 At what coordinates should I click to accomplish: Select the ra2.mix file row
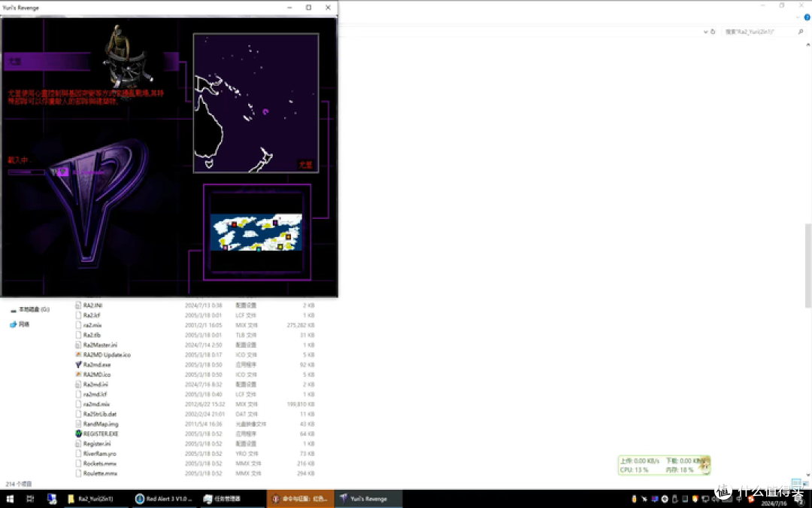tap(195, 325)
